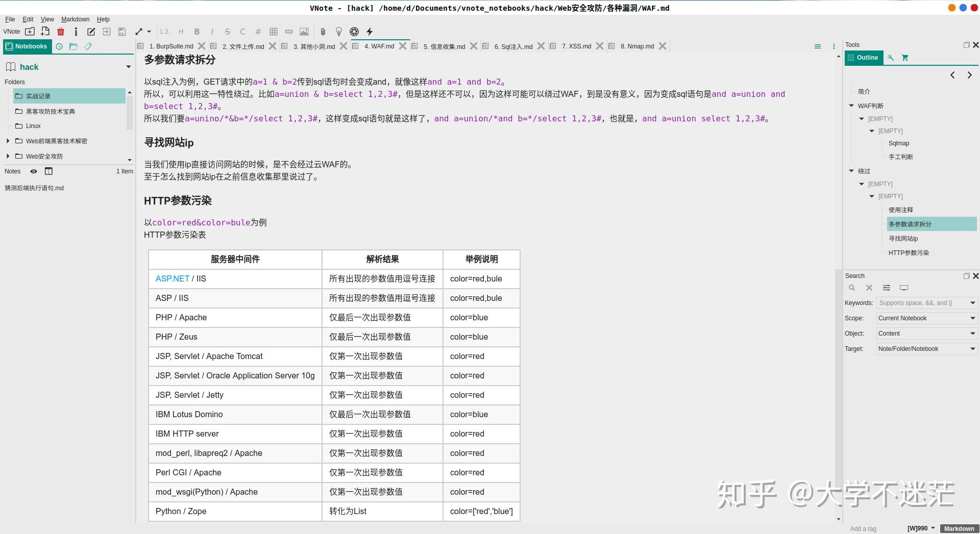Image resolution: width=980 pixels, height=534 pixels.
Task: Click the Universal Entry lightning bolt icon
Action: click(x=370, y=32)
